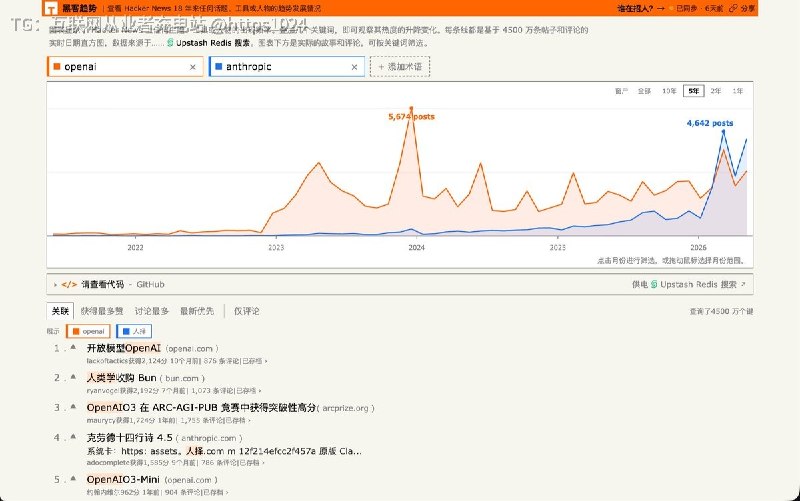Click the orange </> code icon
This screenshot has width=800, height=501.
(x=69, y=285)
